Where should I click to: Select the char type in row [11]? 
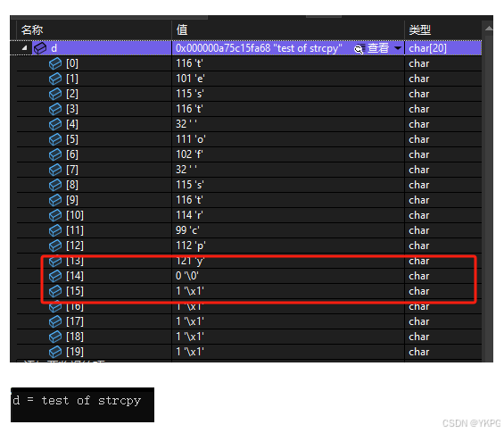[419, 230]
